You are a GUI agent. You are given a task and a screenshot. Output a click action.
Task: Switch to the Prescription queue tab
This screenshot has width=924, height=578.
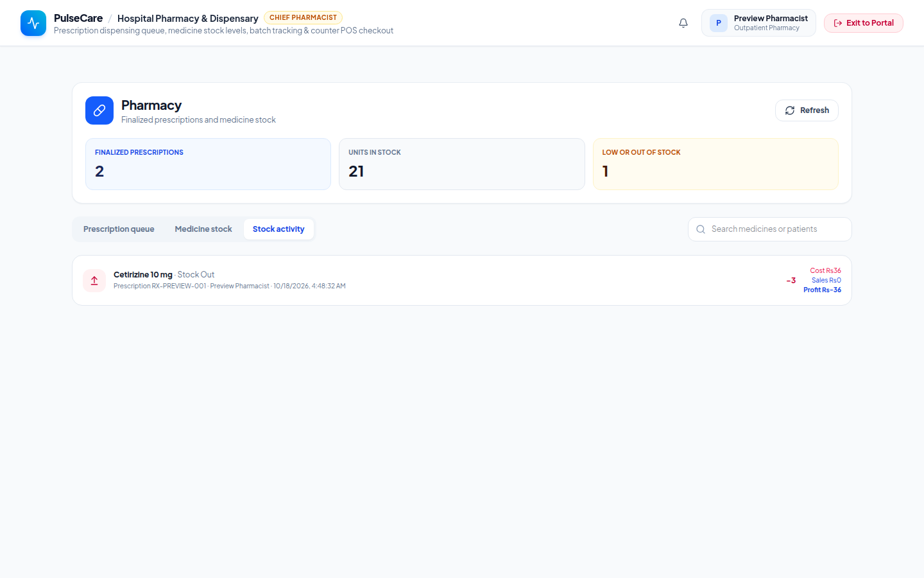119,229
